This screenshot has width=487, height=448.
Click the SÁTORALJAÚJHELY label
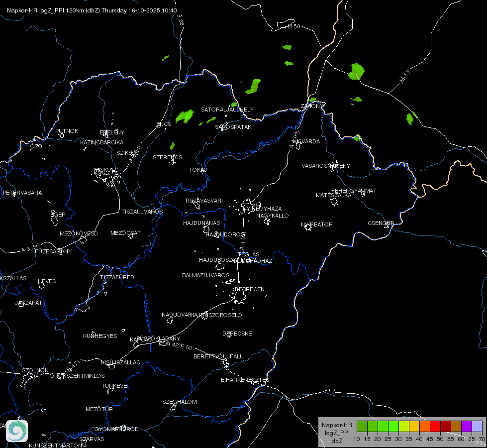(x=227, y=110)
